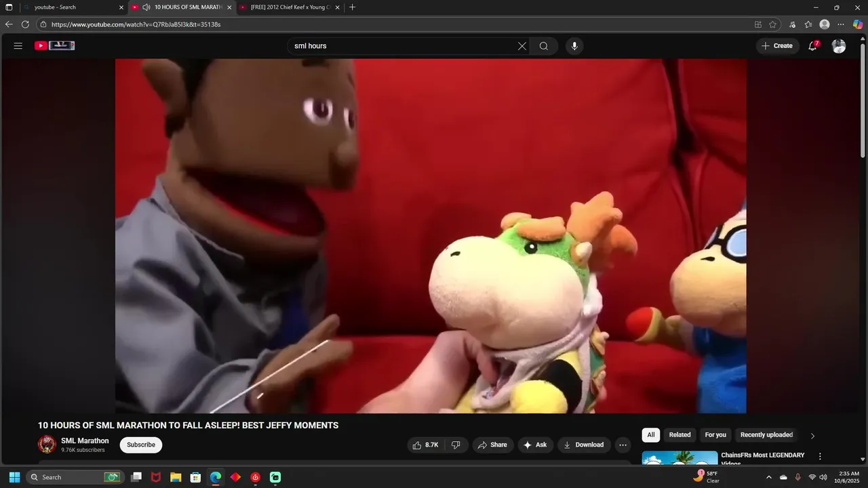The height and width of the screenshot is (488, 868).
Task: Open the tab actions menu icon
Action: (x=9, y=7)
